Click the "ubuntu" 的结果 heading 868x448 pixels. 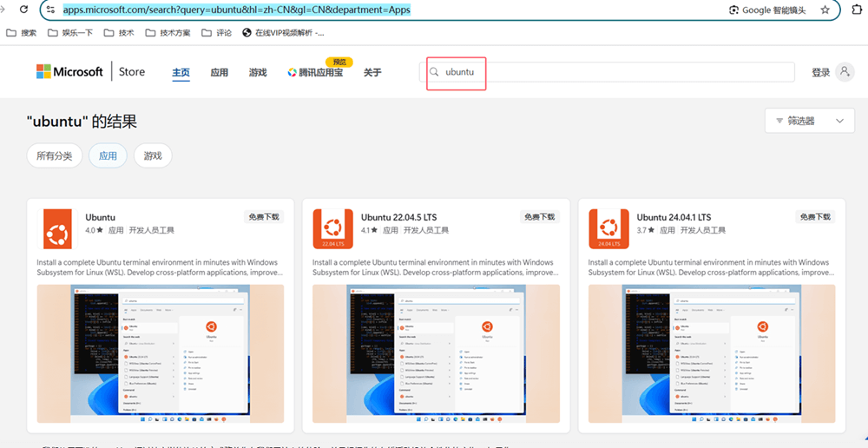point(82,122)
